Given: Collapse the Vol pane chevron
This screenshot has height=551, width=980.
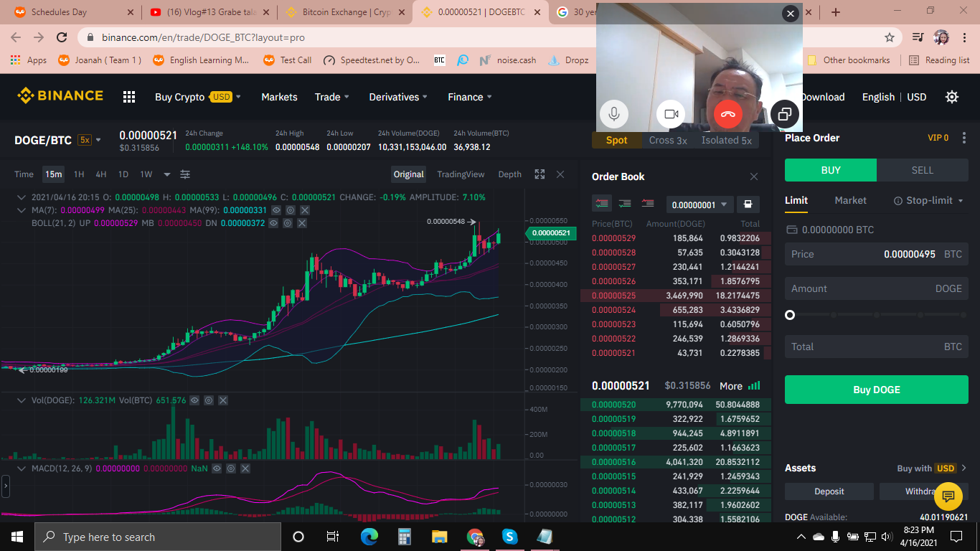Looking at the screenshot, I should tap(23, 400).
